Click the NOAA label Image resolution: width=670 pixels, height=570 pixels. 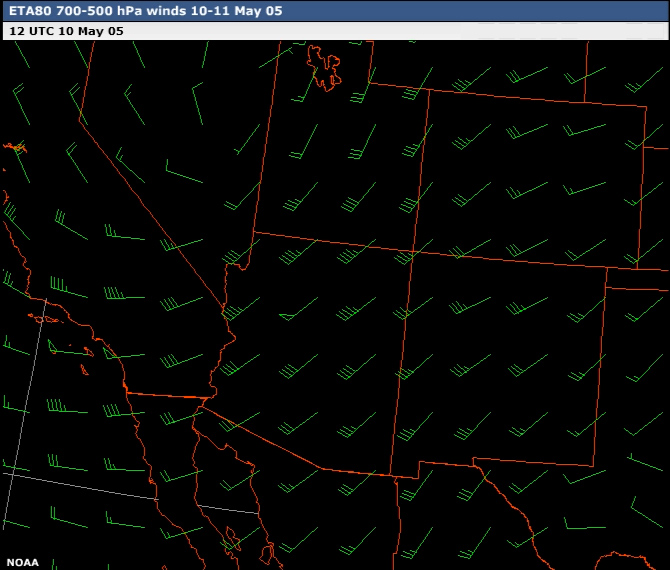click(x=23, y=562)
